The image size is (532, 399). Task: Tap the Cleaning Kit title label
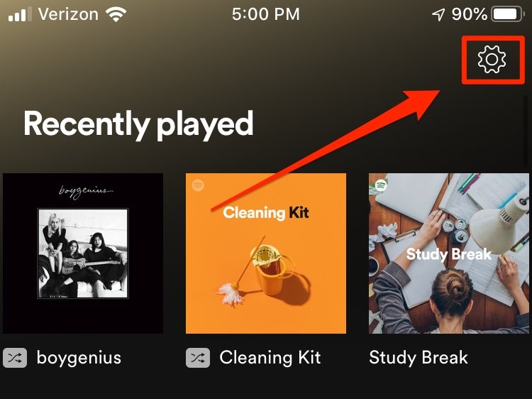click(270, 358)
